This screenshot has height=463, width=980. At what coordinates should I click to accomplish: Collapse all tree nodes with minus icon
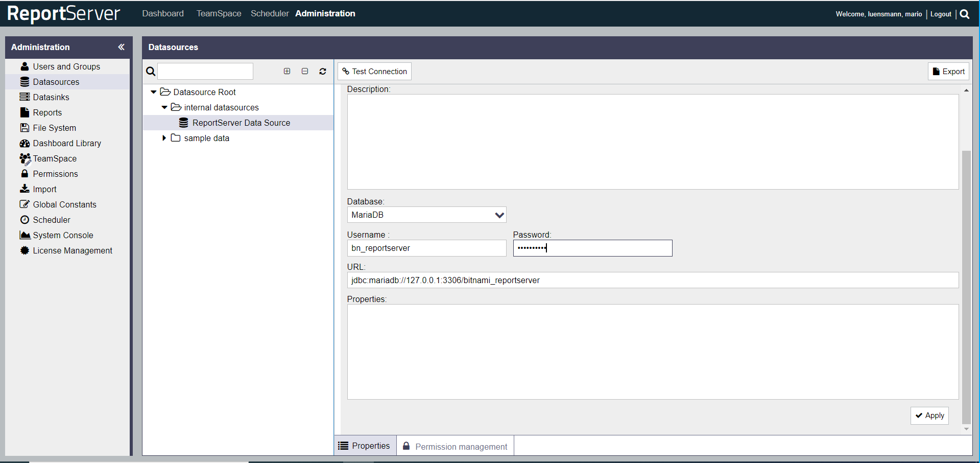point(305,71)
